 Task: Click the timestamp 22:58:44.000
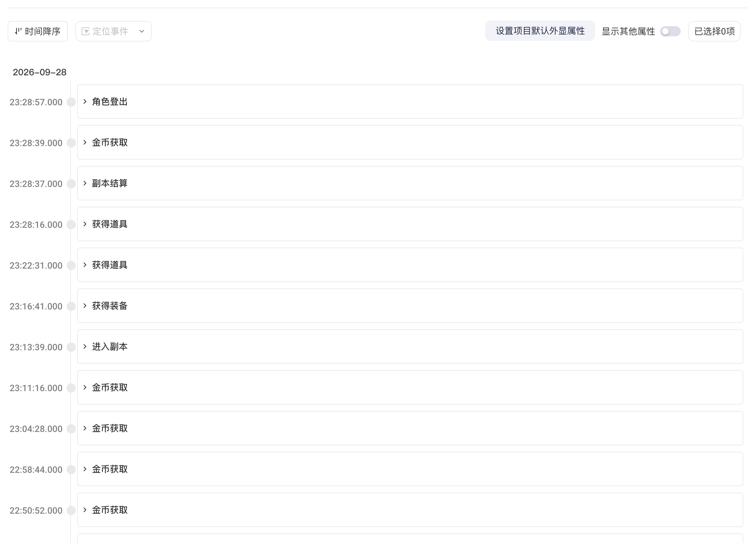(x=36, y=470)
